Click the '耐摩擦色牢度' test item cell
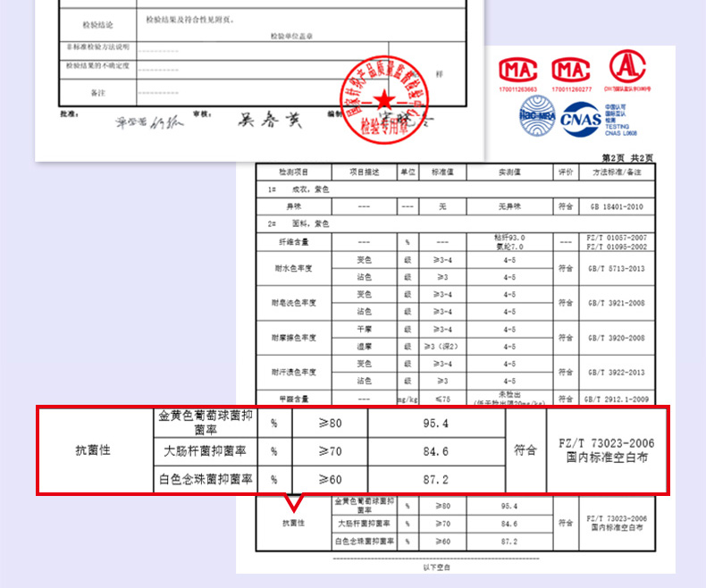This screenshot has height=588, width=706. [x=293, y=338]
